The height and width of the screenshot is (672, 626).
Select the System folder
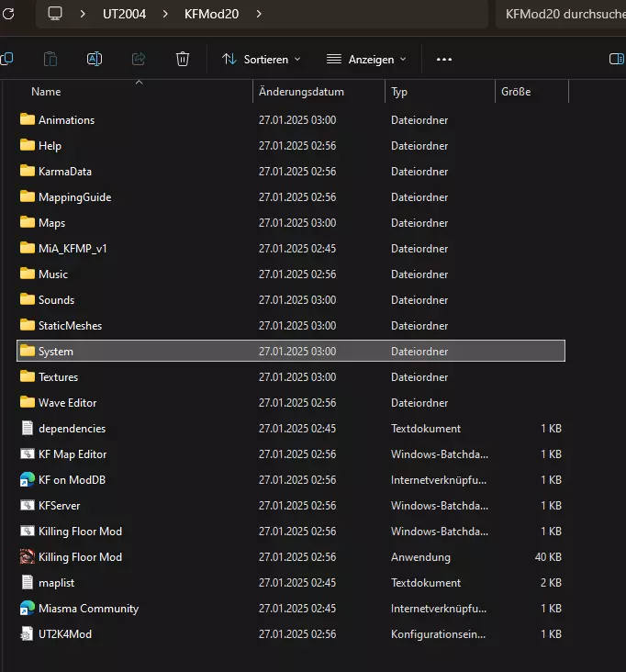pos(56,352)
